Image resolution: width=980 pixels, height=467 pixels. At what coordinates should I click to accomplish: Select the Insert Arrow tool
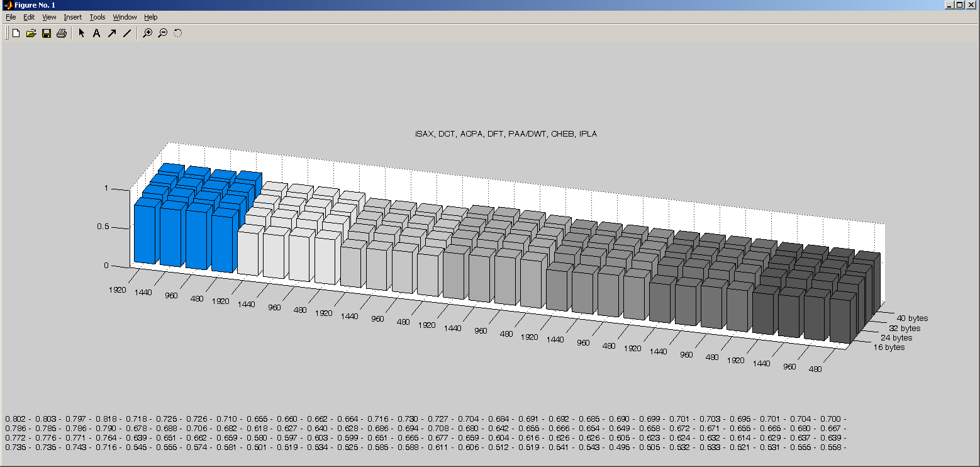(112, 33)
